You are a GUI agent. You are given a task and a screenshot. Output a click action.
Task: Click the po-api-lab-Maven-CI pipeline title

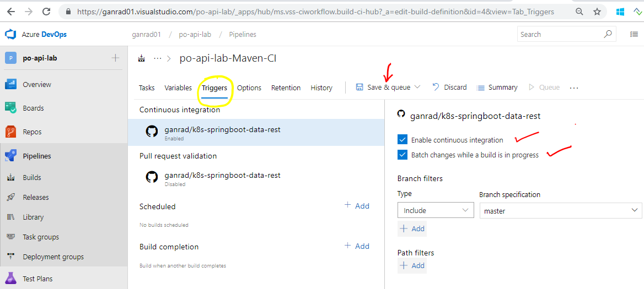[228, 58]
